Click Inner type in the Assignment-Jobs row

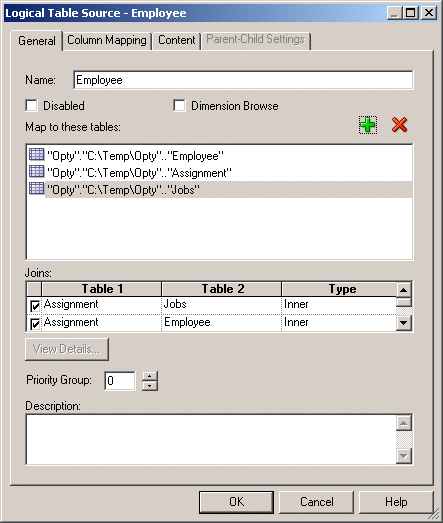[339, 305]
